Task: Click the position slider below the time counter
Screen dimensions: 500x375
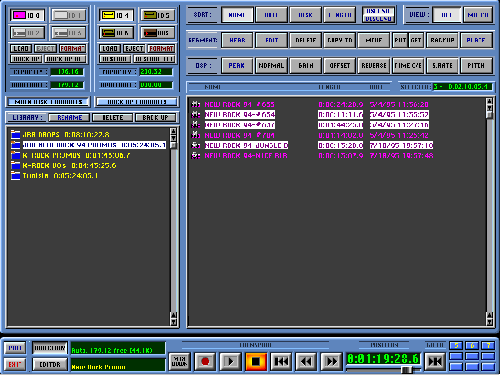Action: coord(383,370)
